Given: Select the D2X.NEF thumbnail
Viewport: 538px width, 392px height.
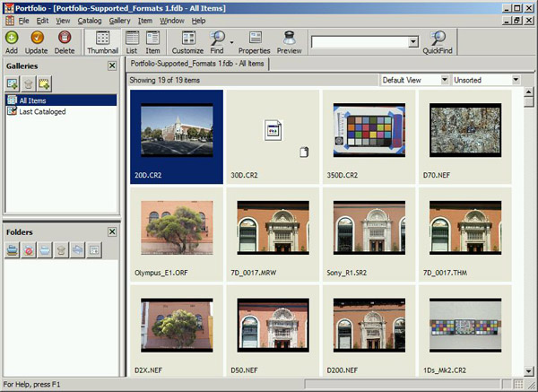Looking at the screenshot, I should (177, 331).
